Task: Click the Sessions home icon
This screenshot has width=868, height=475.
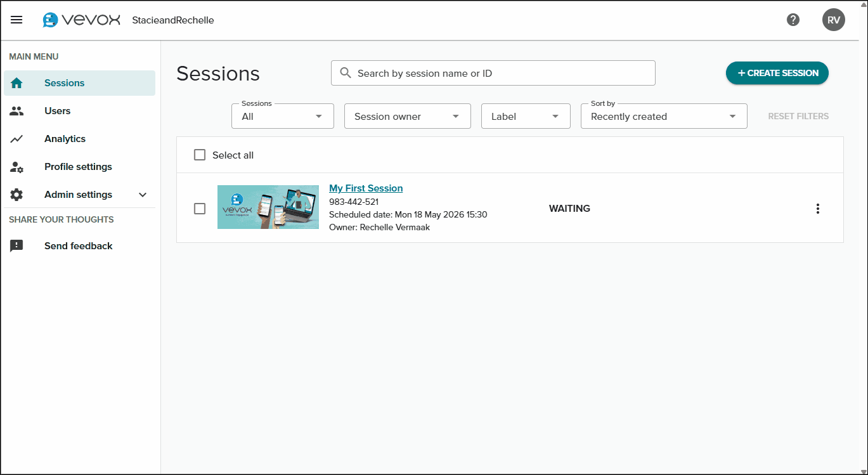Action: tap(16, 83)
